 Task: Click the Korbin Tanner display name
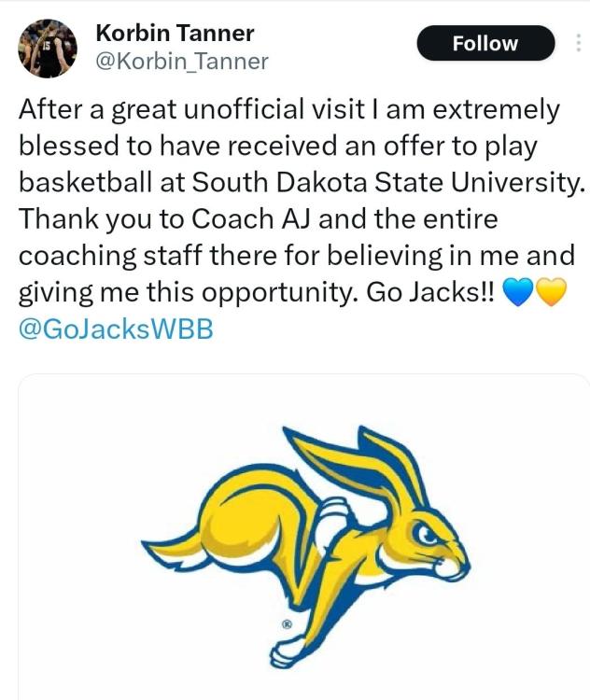(175, 34)
